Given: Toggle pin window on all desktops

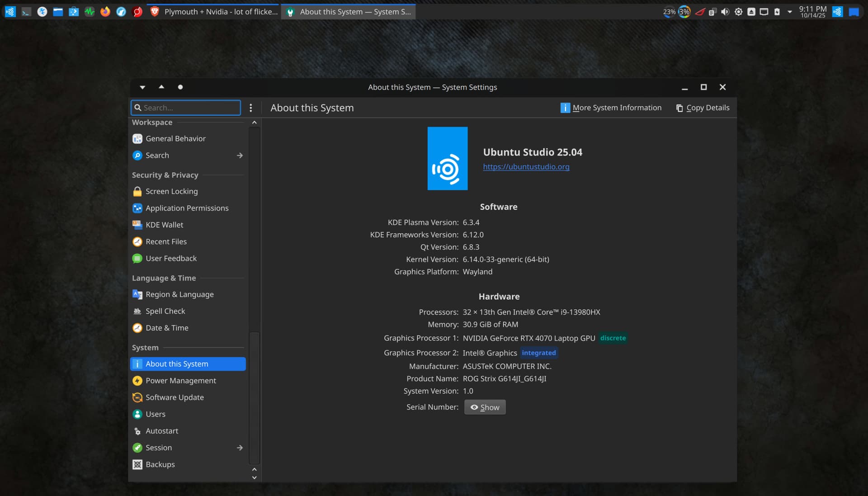Looking at the screenshot, I should click(180, 87).
